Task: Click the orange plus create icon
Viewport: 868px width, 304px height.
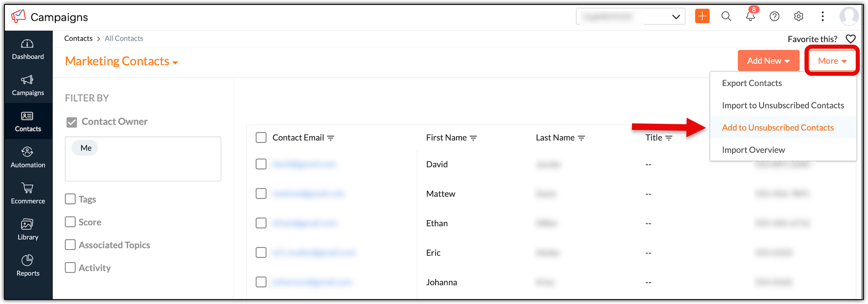Action: click(x=702, y=16)
